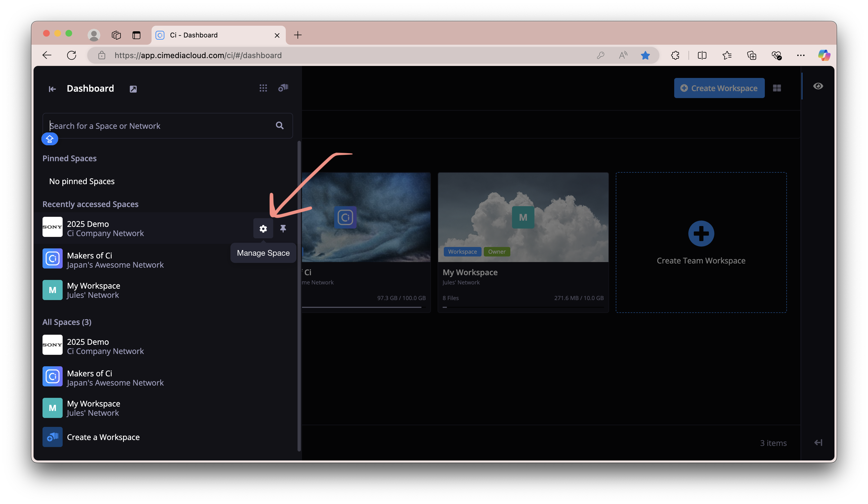
Task: Toggle split screen icon
Action: tap(702, 55)
